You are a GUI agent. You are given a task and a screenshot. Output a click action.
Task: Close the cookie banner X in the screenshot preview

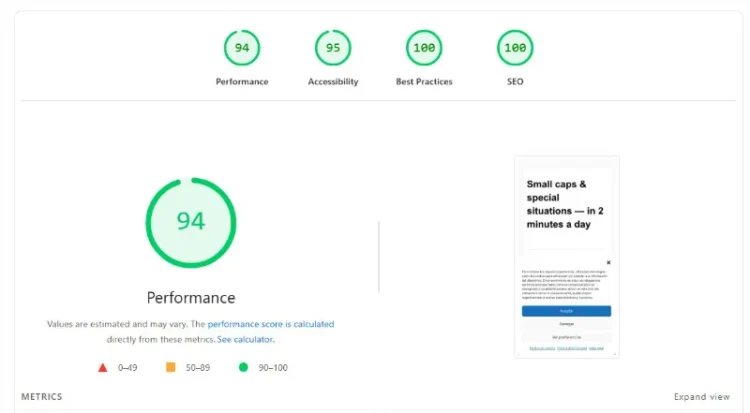[x=608, y=263]
